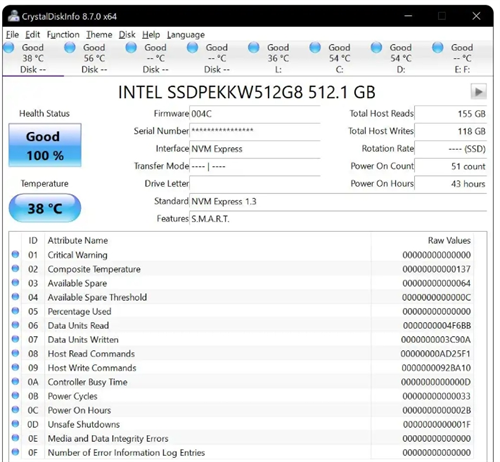
Task: Click the status dot for Media and Data Integrity Errors
Action: pos(15,438)
